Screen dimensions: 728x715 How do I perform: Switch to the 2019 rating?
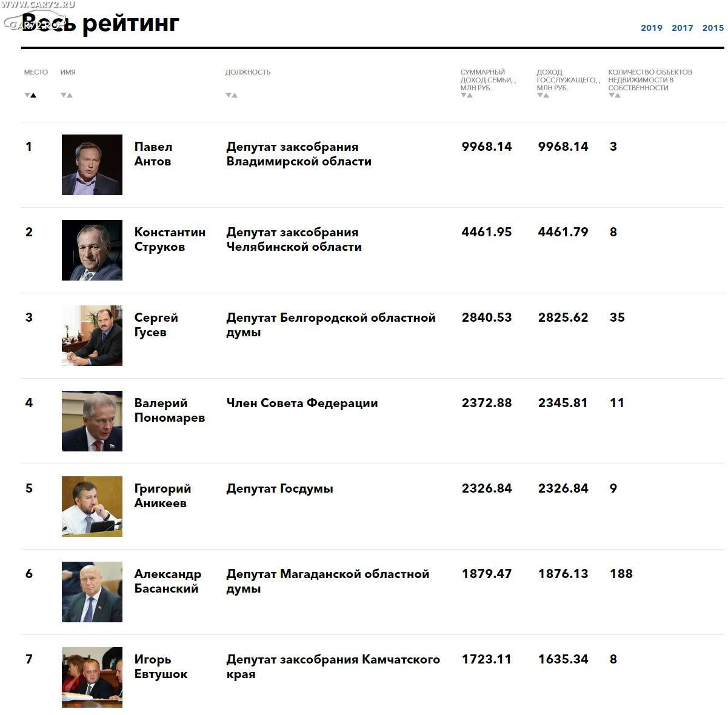pos(652,28)
